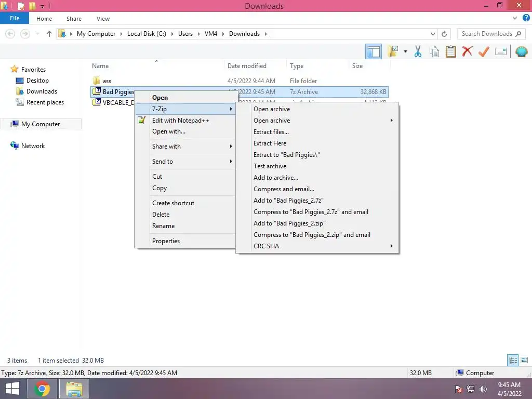Expand the arrow after My Computer breadcrumb
The width and height of the screenshot is (532, 399).
121,34
